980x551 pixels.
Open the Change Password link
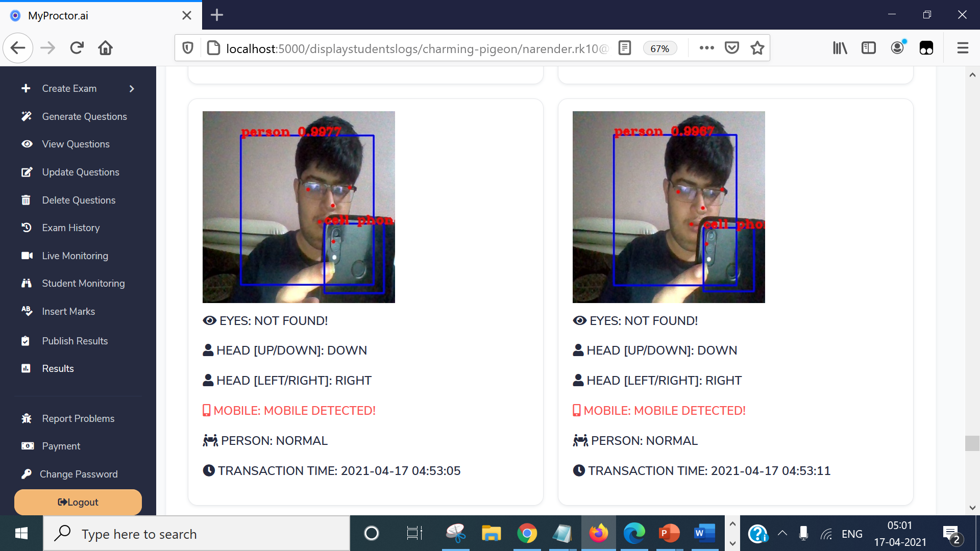tap(79, 474)
